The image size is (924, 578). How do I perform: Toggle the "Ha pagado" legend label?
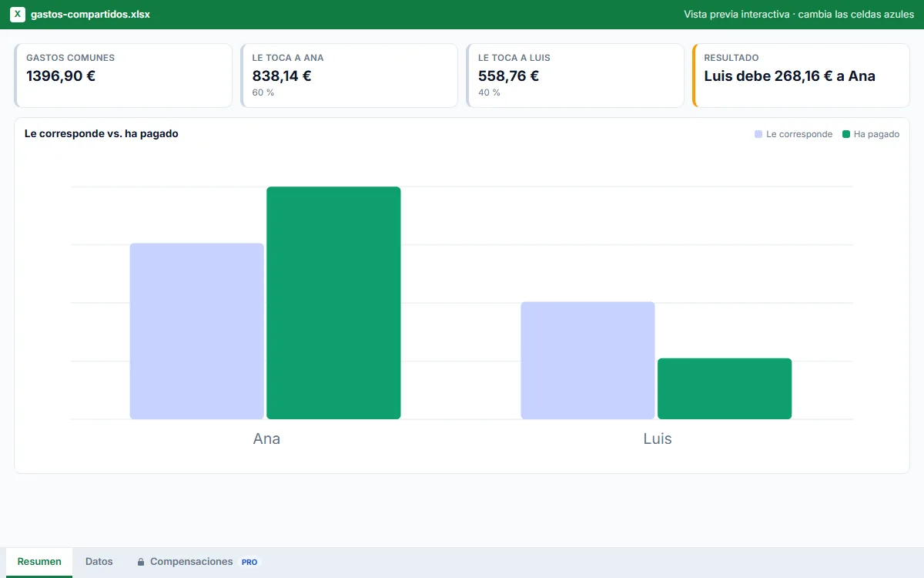point(876,134)
